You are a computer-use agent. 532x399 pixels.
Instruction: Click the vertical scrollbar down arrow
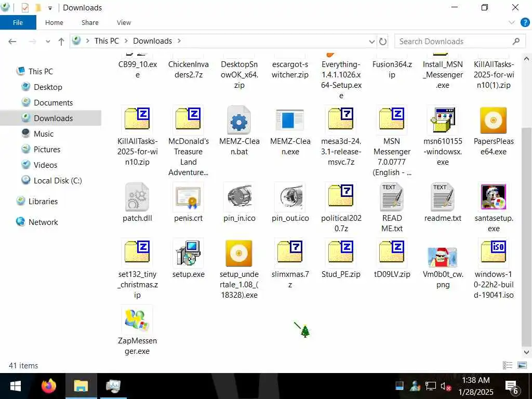click(526, 352)
